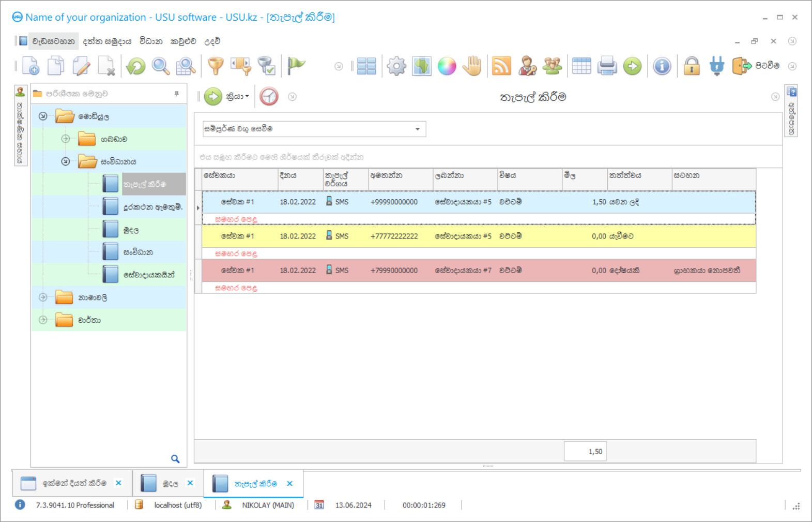The height and width of the screenshot is (522, 812).
Task: Click the filter by value icon
Action: (241, 66)
